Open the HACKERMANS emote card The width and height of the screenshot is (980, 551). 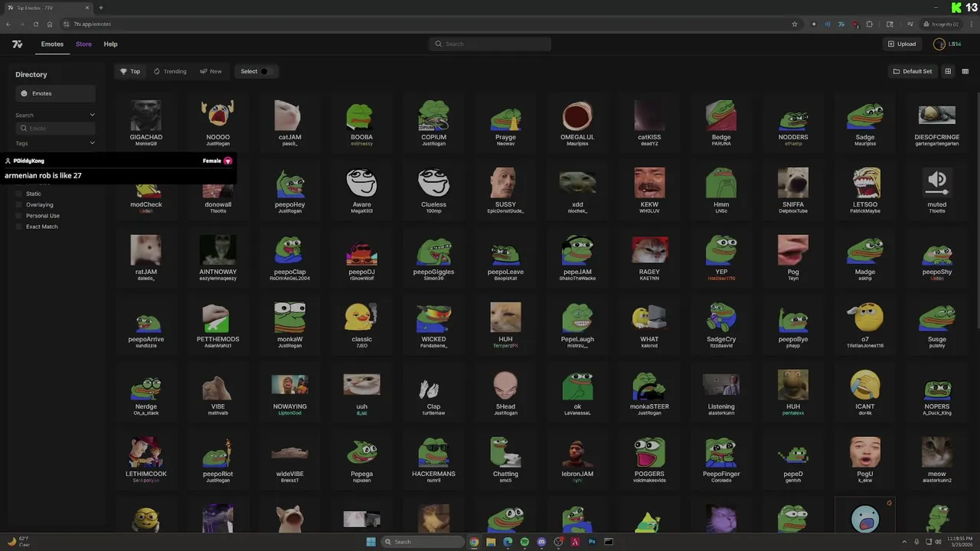[433, 458]
